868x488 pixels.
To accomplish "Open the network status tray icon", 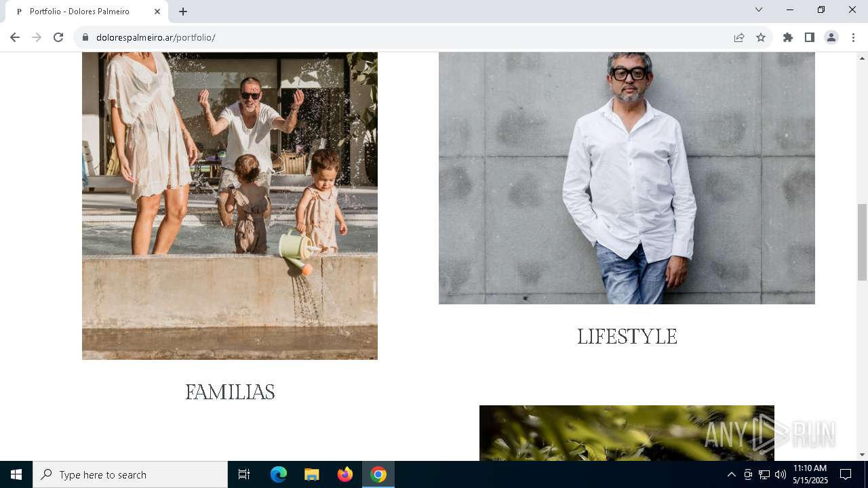I will click(x=764, y=474).
